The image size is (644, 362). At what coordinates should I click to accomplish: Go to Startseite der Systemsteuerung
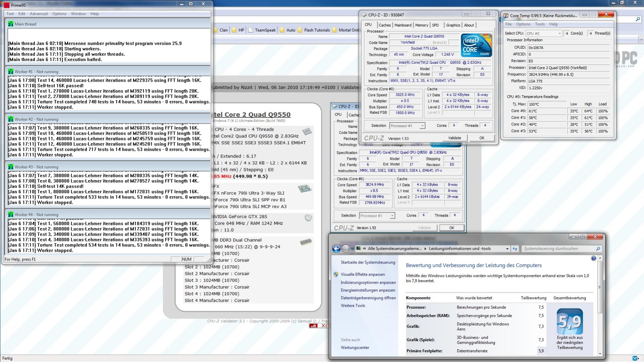click(x=368, y=262)
